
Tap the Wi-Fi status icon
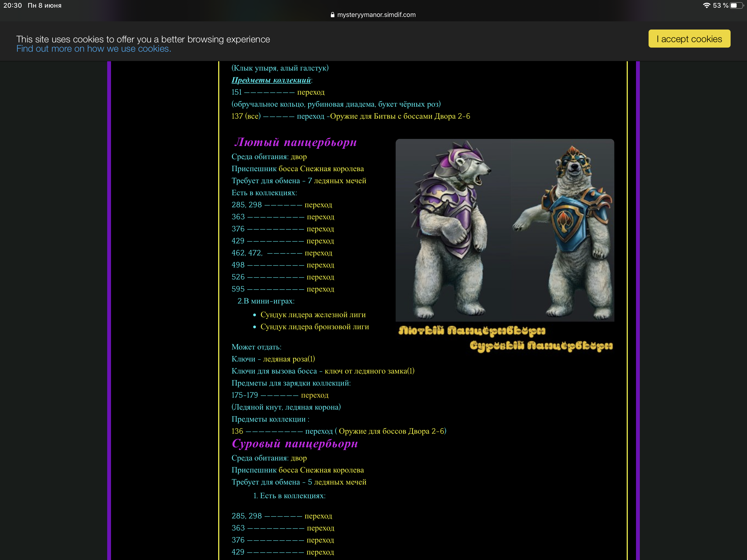[x=707, y=5]
